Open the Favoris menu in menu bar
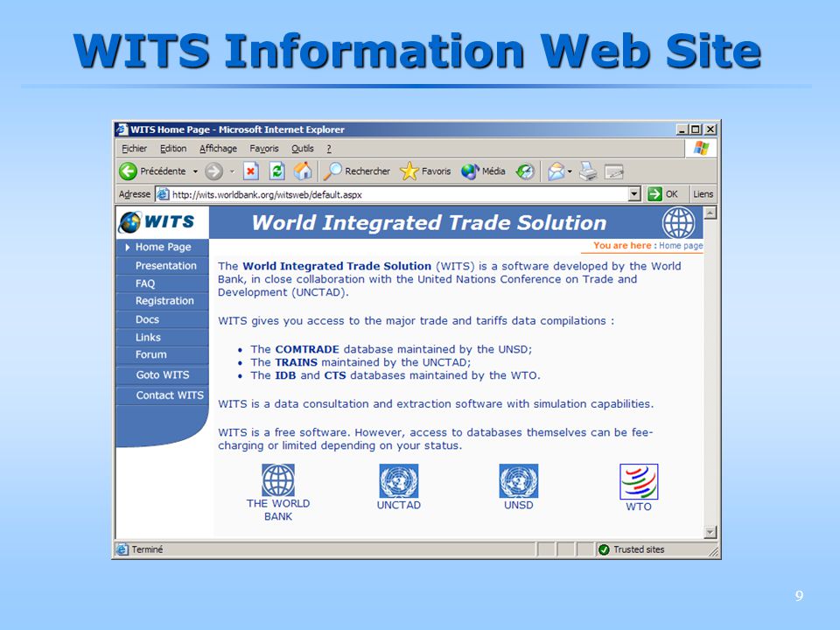Image resolution: width=840 pixels, height=630 pixels. point(264,149)
